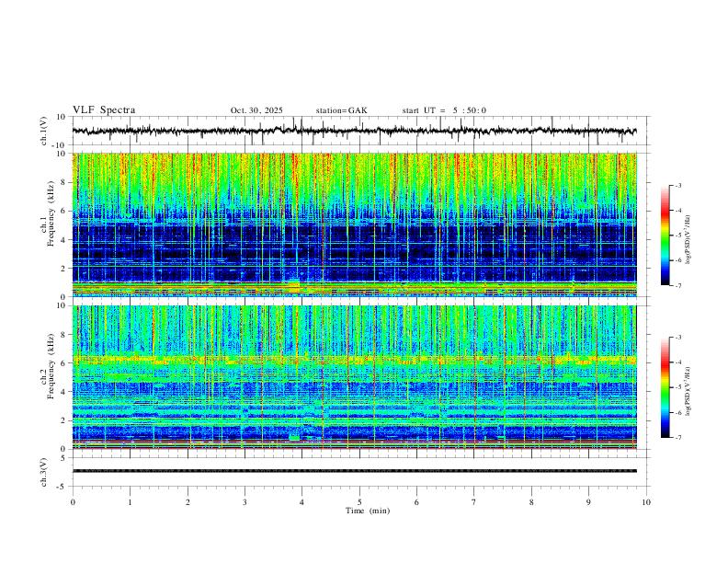Click the "station=GAK" header label
The width and height of the screenshot is (728, 563).
coord(341,110)
